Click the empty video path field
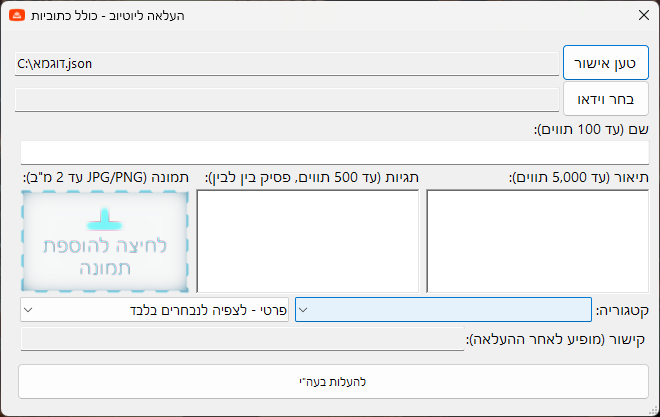 click(x=286, y=99)
